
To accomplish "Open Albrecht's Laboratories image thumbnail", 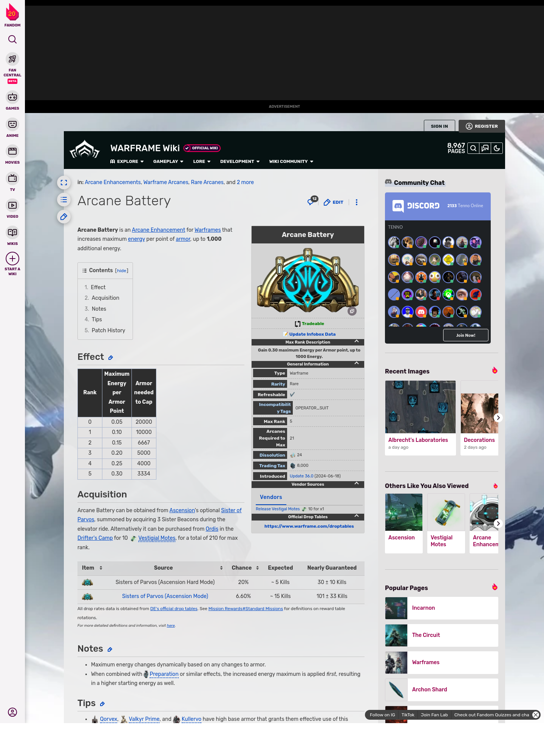I will (420, 407).
